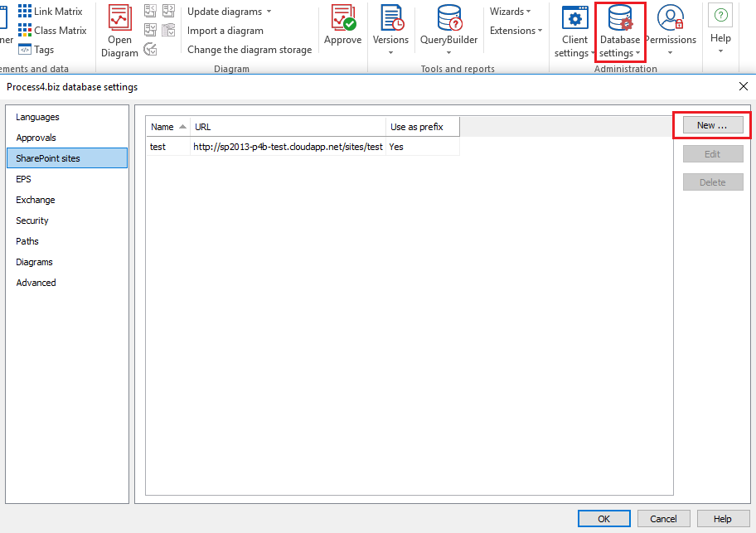The width and height of the screenshot is (756, 533).
Task: Select the 'test' site name cell
Action: pyautogui.click(x=168, y=147)
